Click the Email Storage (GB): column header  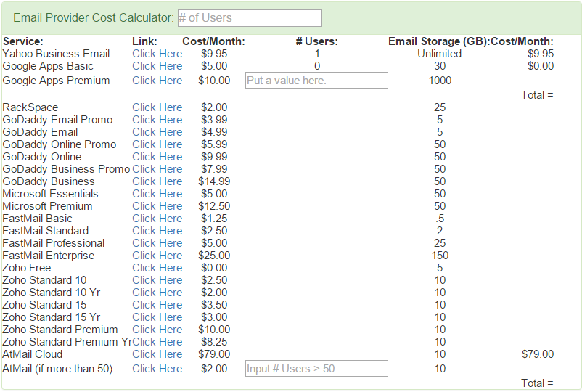(x=439, y=41)
